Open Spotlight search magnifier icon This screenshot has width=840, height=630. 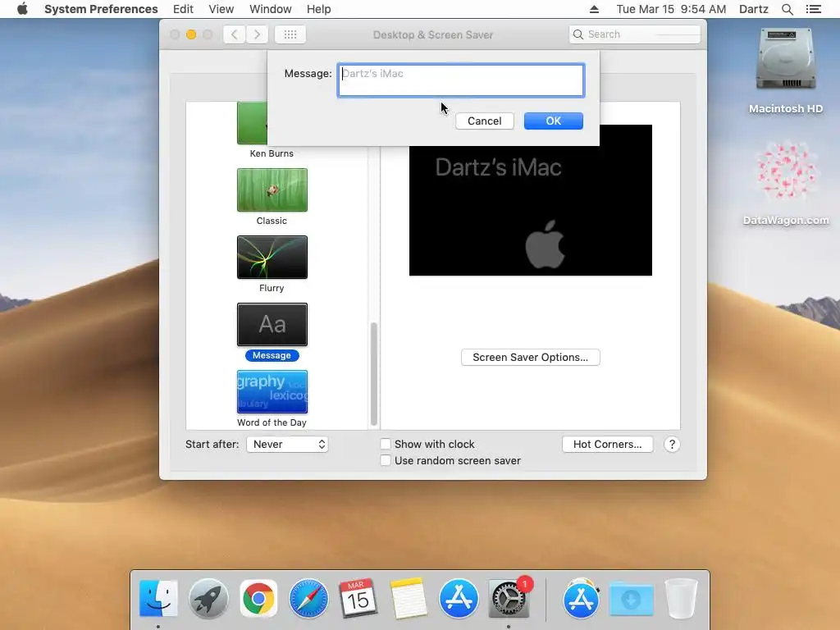pos(787,9)
